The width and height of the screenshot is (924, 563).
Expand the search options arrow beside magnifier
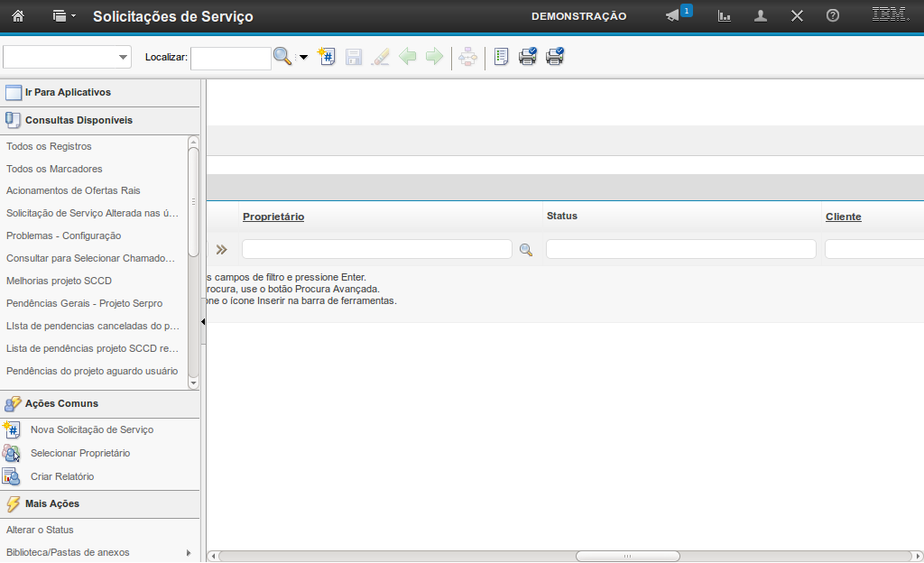click(303, 57)
